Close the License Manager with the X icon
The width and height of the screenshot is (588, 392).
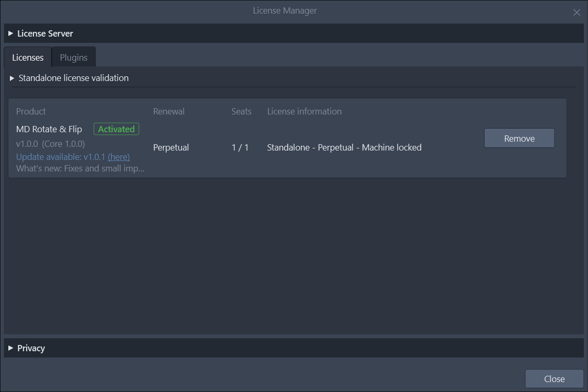pyautogui.click(x=577, y=13)
